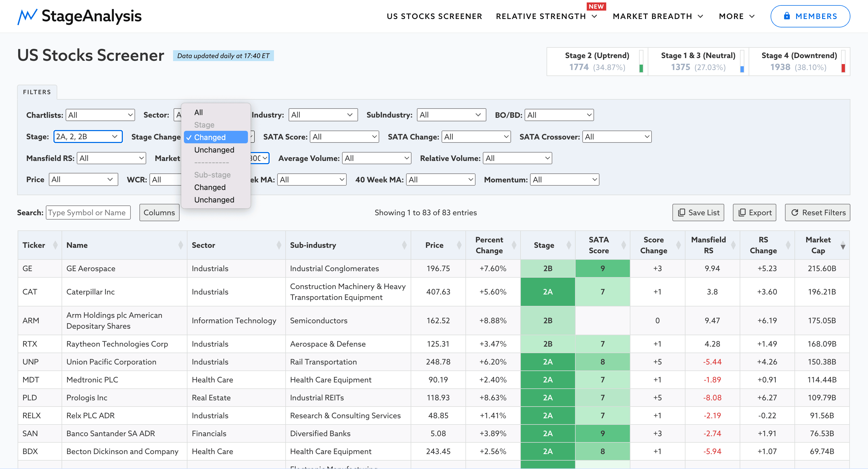Sort table by Ticker column arrows

pyautogui.click(x=55, y=245)
